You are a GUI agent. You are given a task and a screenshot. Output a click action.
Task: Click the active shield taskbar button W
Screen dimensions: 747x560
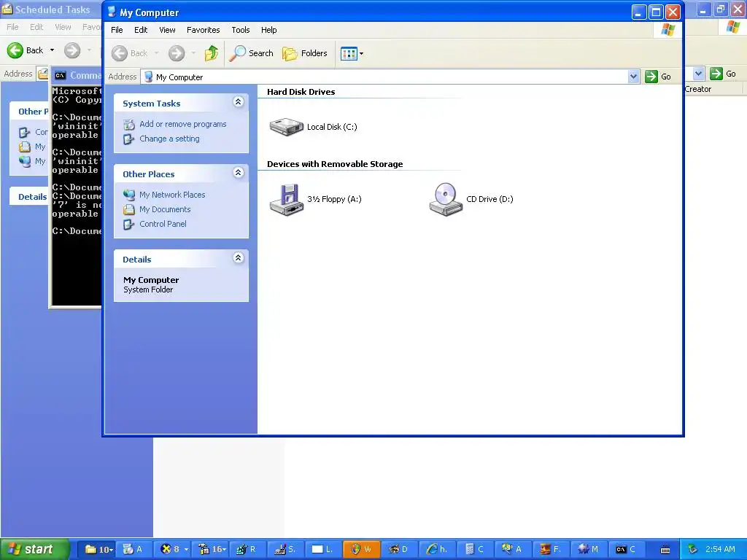(360, 549)
